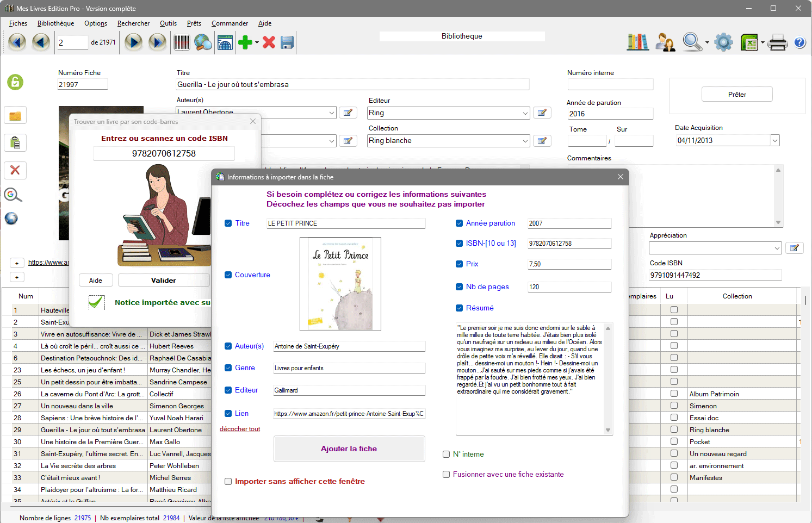Screen dimensions: 812x523
Task: Open the dropdown arrow beside the search magnifier
Action: coord(707,42)
